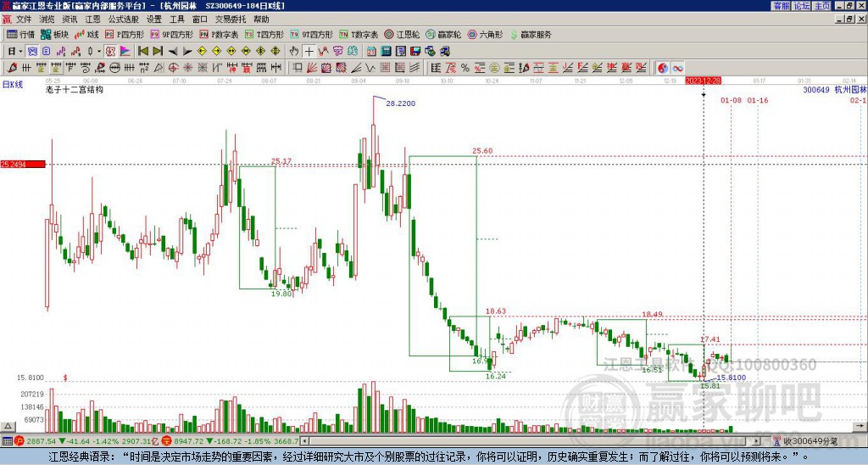Image resolution: width=868 pixels, height=465 pixels.
Task: Open the 赢家轮 tool
Action: [443, 34]
